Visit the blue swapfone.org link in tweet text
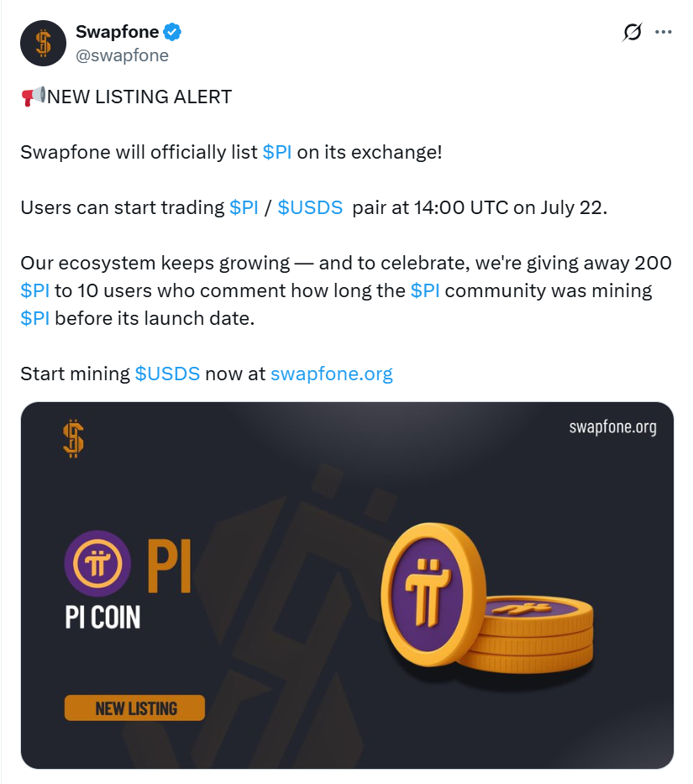This screenshot has height=784, width=693. 331,374
